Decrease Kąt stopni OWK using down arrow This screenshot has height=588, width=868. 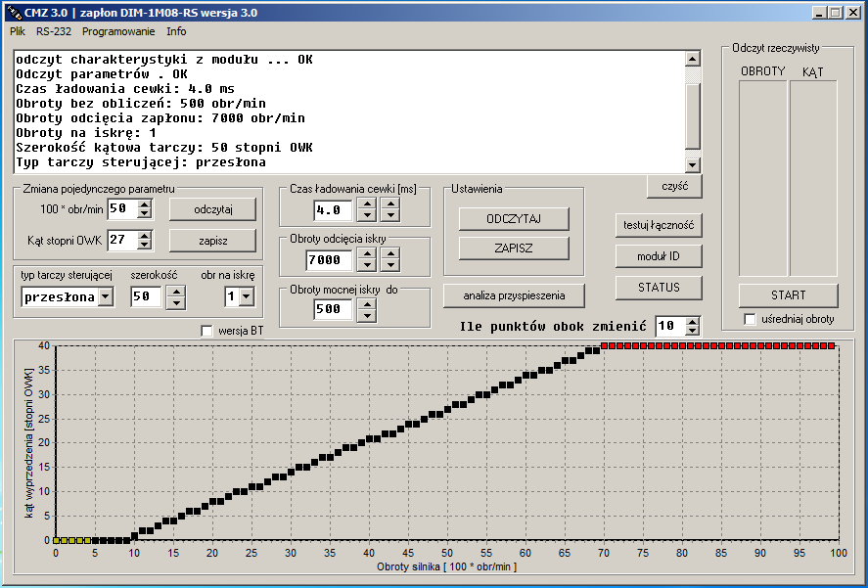[x=145, y=245]
